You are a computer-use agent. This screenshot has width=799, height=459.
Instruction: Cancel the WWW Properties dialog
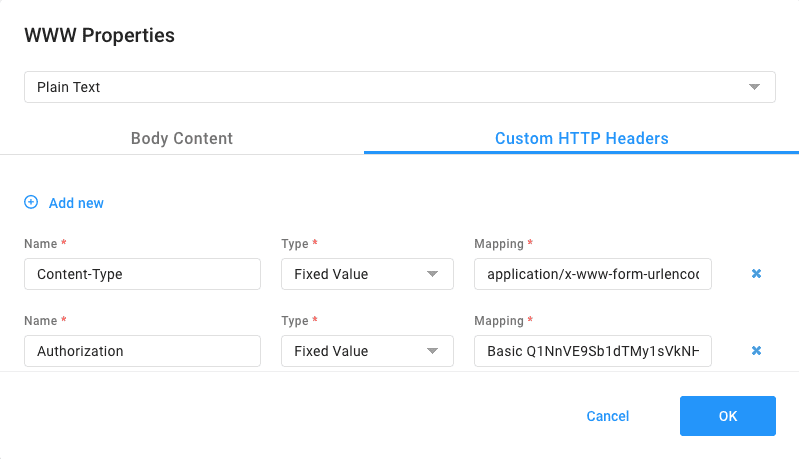click(x=608, y=416)
